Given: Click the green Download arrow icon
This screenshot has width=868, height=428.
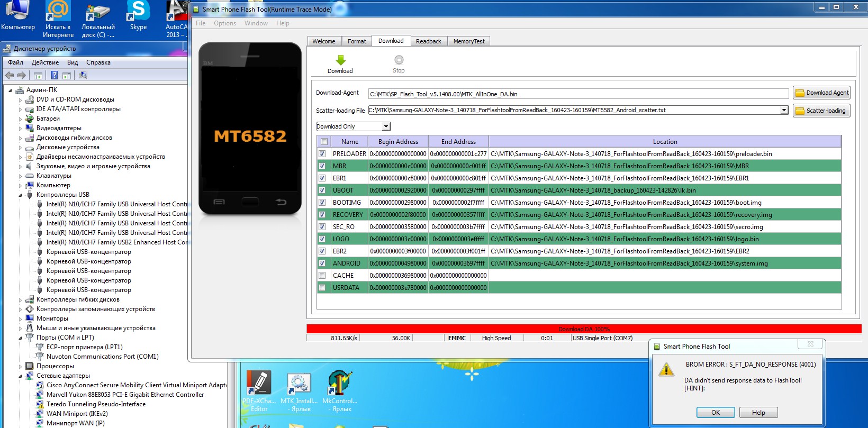Looking at the screenshot, I should tap(340, 60).
